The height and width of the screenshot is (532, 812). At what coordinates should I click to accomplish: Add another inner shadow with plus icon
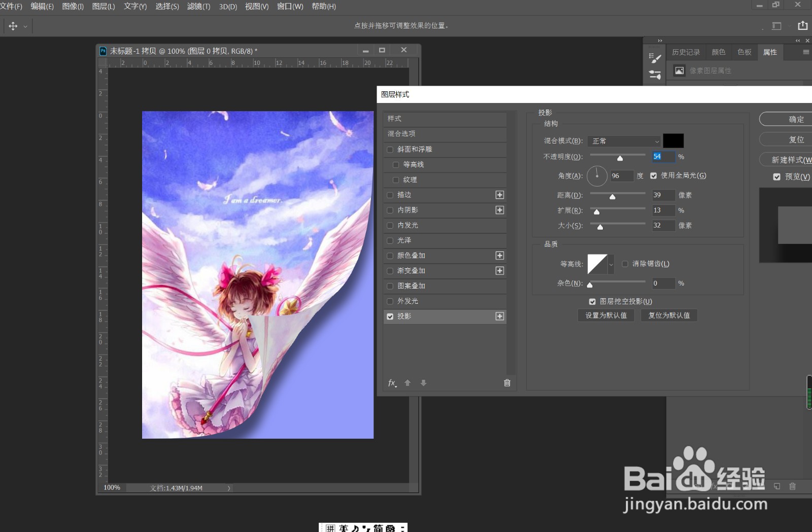[x=500, y=210]
